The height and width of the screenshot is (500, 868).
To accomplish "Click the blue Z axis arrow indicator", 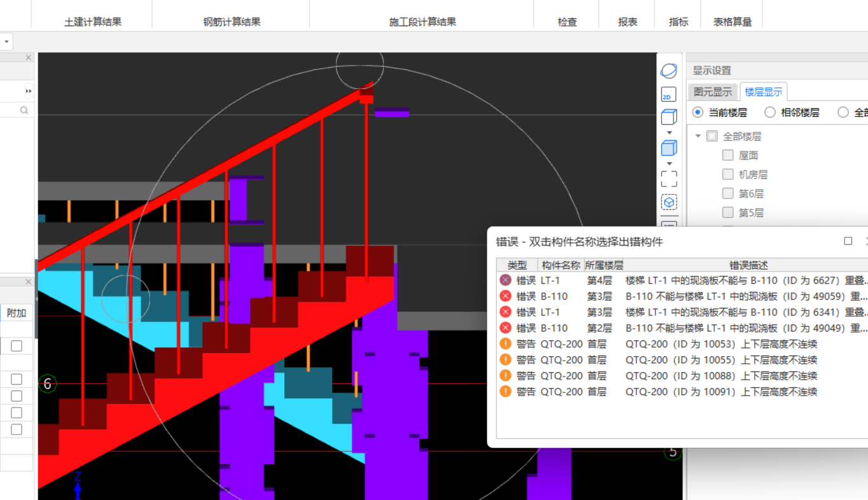I will [78, 485].
